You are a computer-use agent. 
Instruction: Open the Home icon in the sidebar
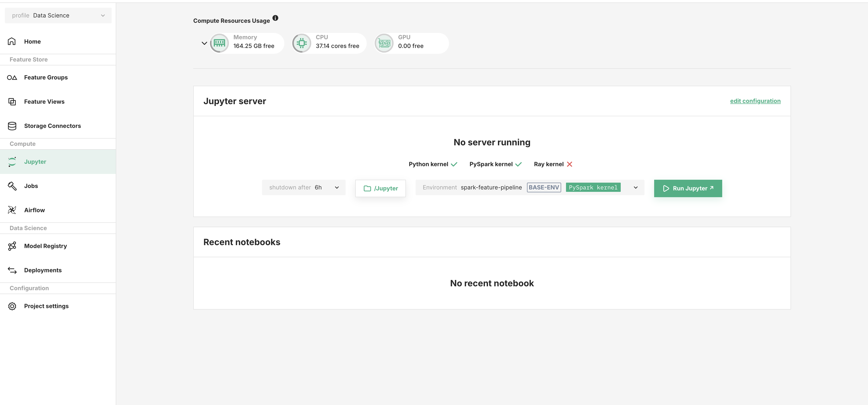click(12, 41)
